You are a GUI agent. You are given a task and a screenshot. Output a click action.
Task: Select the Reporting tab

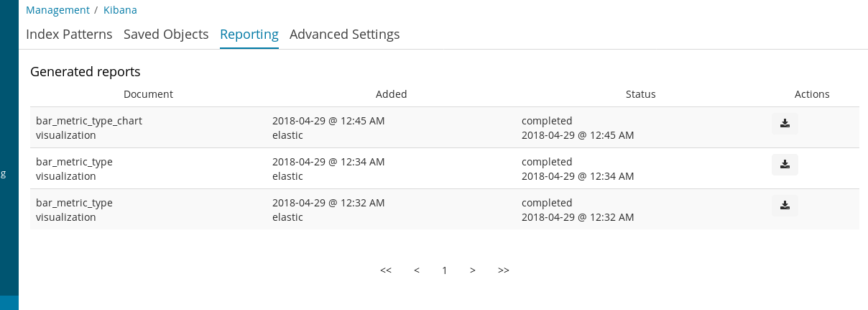249,34
